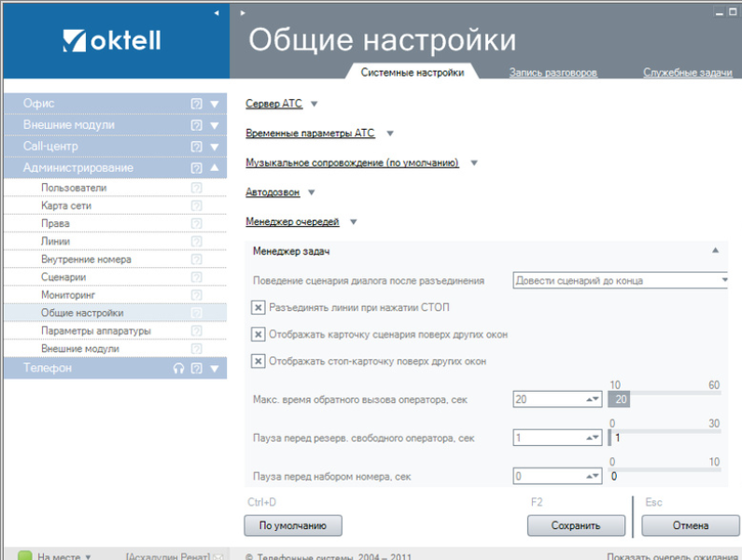742x560 pixels.
Task: Click help icon beside Call-центр section
Action: [196, 147]
